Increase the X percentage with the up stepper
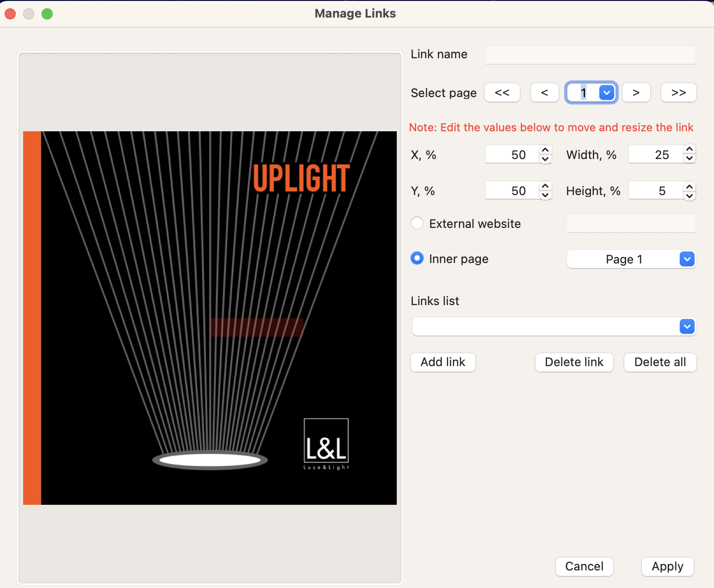The height and width of the screenshot is (588, 714). [x=545, y=151]
